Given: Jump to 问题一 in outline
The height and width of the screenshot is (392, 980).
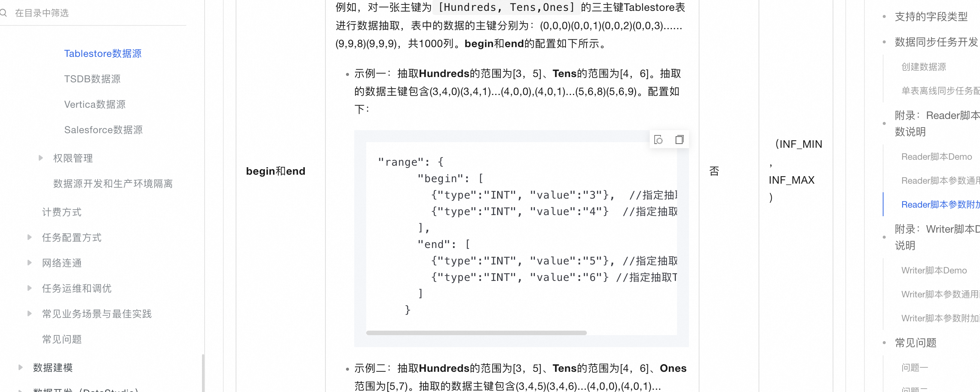Looking at the screenshot, I should (915, 368).
